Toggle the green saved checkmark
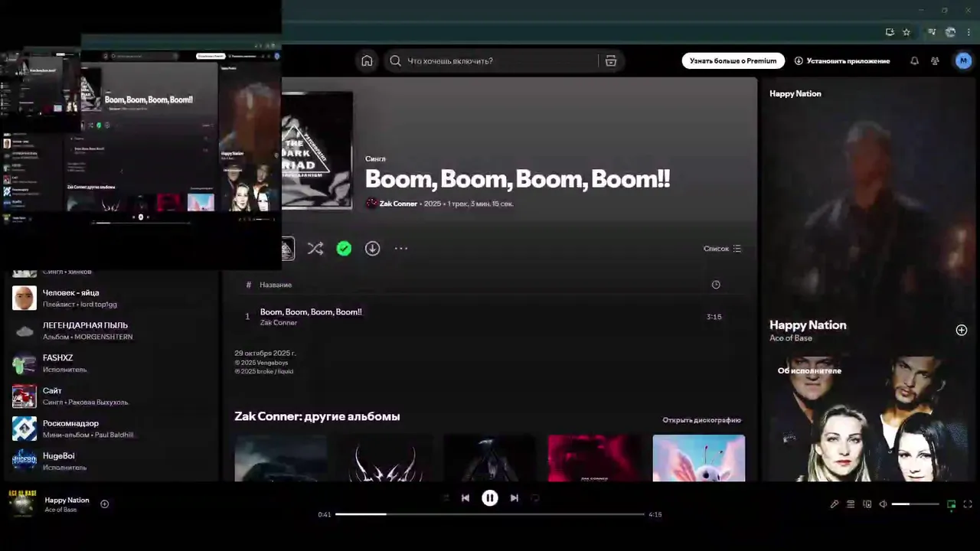 pyautogui.click(x=344, y=249)
